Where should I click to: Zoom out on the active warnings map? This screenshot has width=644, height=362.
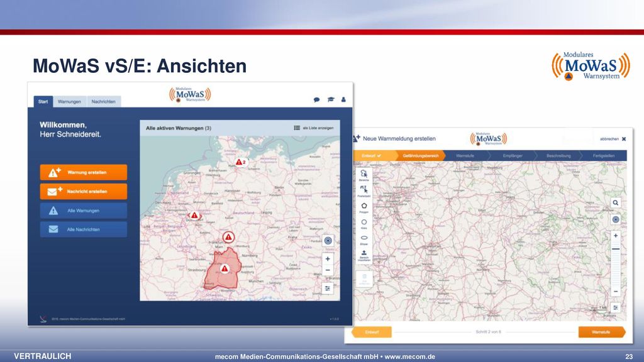coord(328,270)
